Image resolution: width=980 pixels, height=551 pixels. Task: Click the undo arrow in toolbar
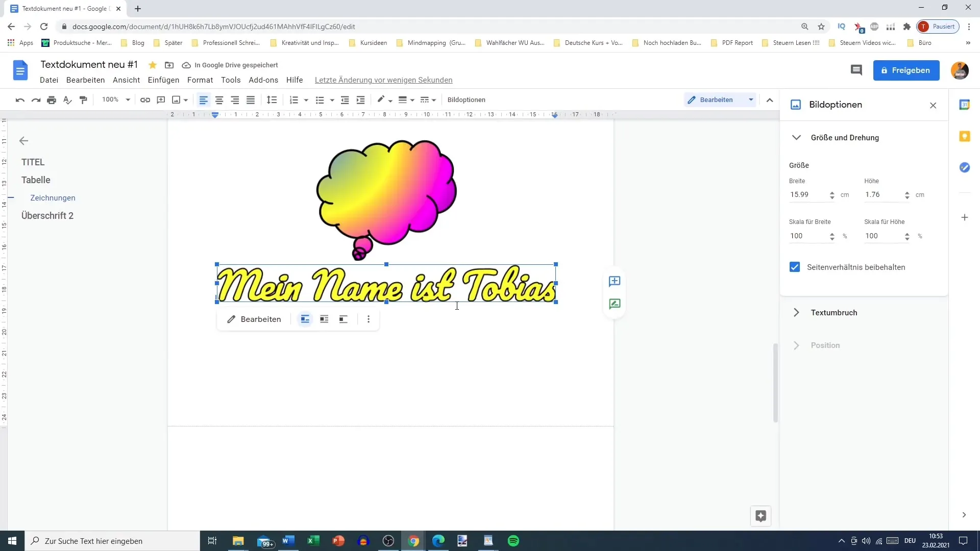20,100
